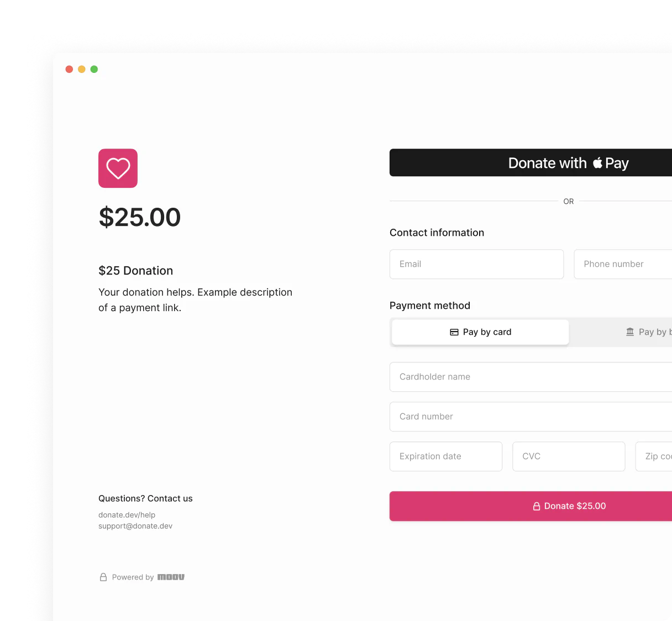Click the support@donate.dev email link
The image size is (672, 621).
pyautogui.click(x=135, y=526)
